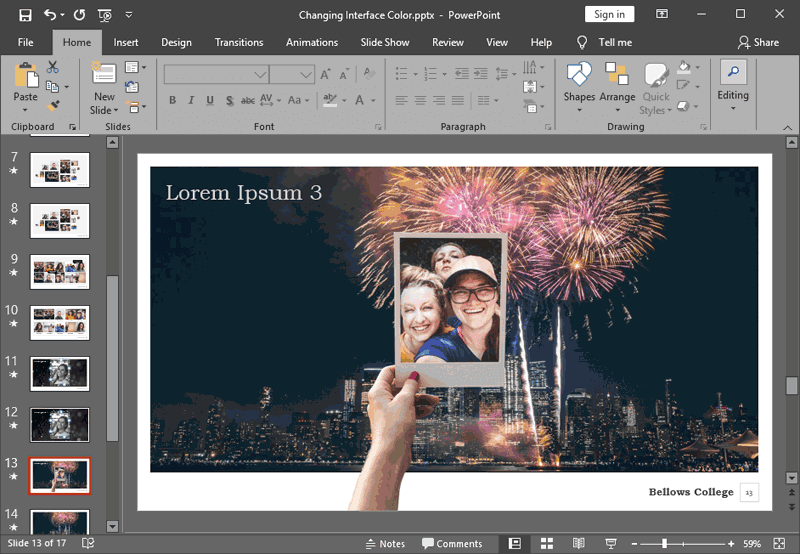Select the Format Painter brush icon

coord(53,106)
